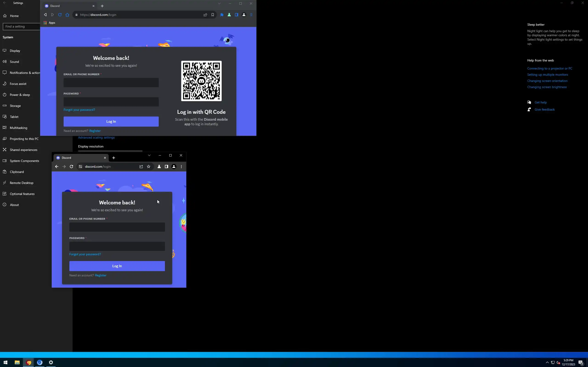Click share icon in top browser address bar
Image resolution: width=588 pixels, height=367 pixels.
click(205, 15)
